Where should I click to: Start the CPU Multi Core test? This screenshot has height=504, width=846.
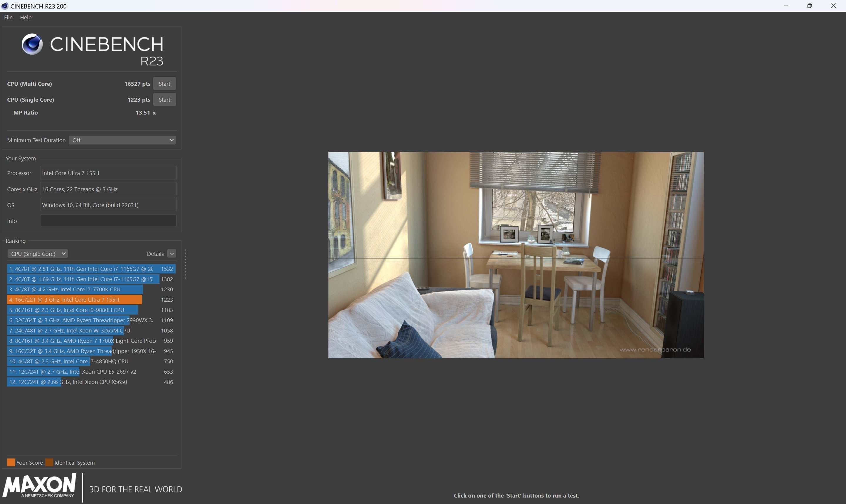164,83
